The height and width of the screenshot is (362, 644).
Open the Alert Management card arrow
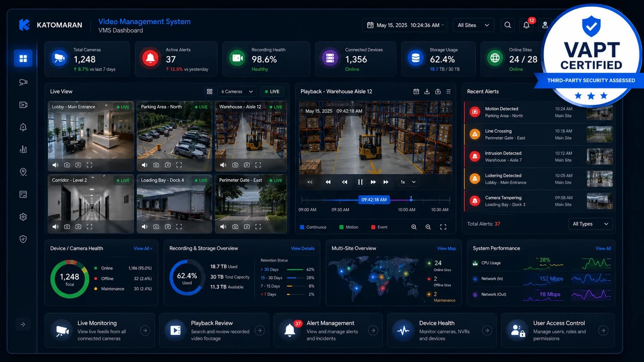[x=373, y=330]
